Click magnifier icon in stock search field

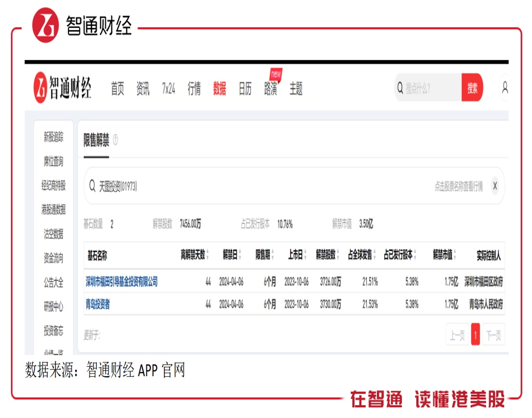point(92,186)
